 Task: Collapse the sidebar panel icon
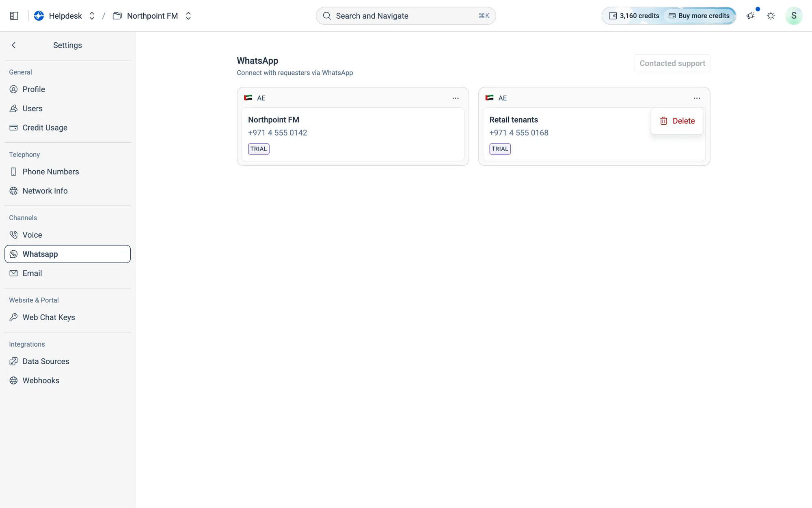[x=14, y=16]
